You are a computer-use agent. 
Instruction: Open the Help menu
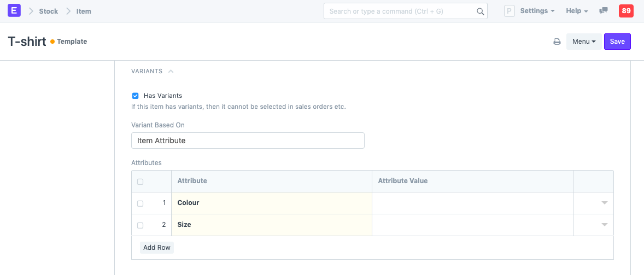(x=577, y=11)
